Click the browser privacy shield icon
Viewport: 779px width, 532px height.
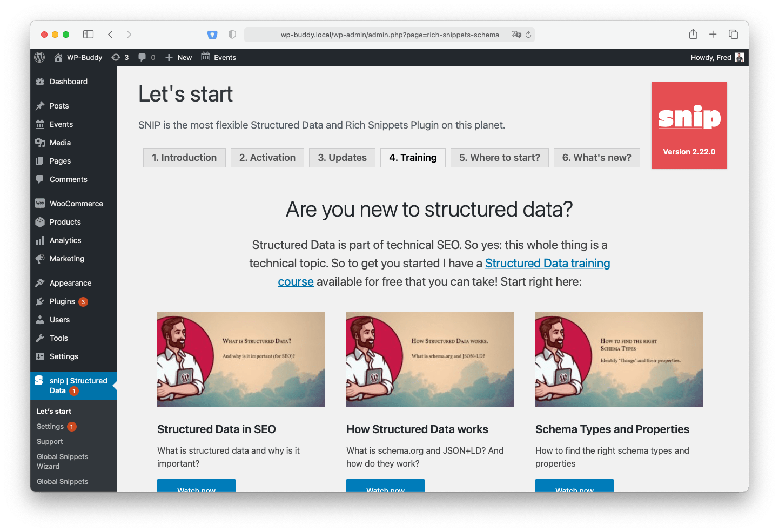point(232,34)
